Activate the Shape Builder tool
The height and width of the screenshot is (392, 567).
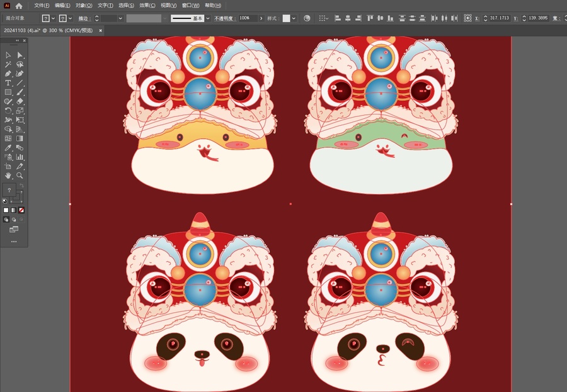point(8,129)
